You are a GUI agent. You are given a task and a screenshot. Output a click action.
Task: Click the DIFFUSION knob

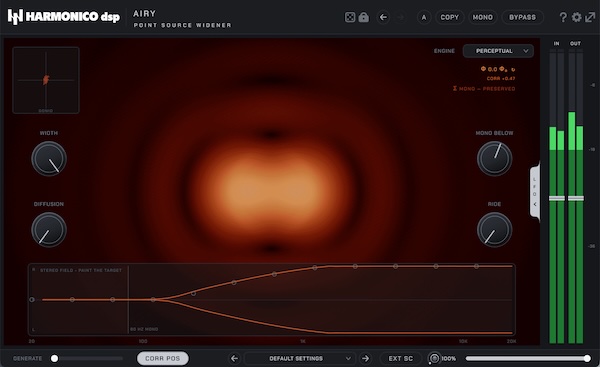pyautogui.click(x=49, y=230)
